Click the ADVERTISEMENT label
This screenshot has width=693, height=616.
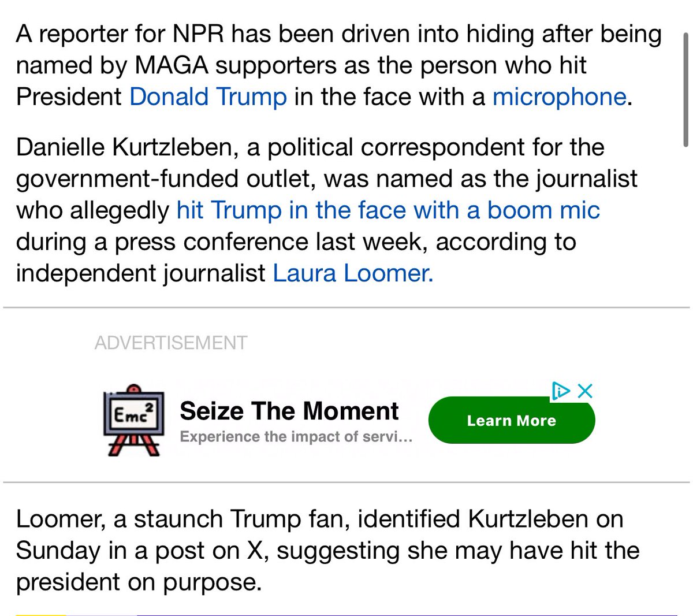tap(171, 343)
